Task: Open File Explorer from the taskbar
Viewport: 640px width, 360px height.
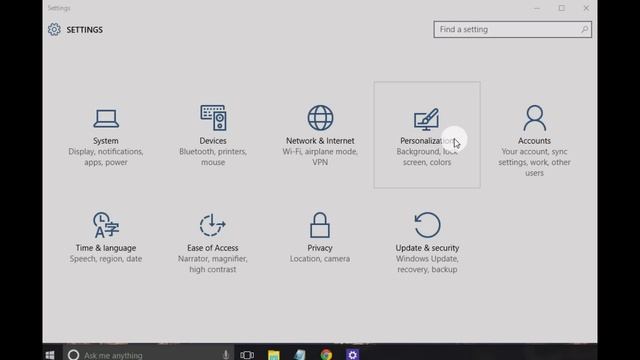Action: click(273, 355)
